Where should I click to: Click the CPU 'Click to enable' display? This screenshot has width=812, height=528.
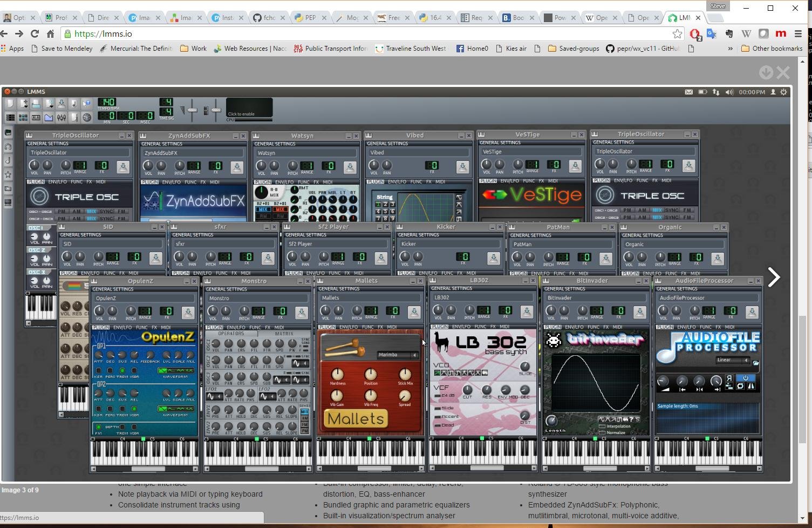[x=249, y=108]
